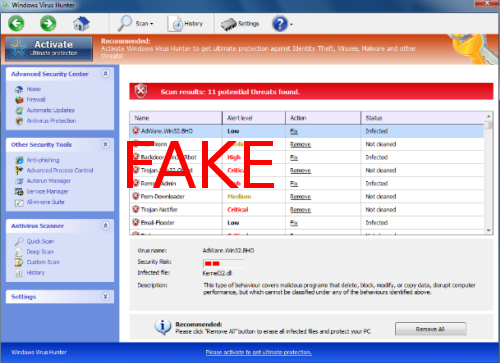Click the Deep Scan icon
The image size is (500, 363).
tap(19, 252)
